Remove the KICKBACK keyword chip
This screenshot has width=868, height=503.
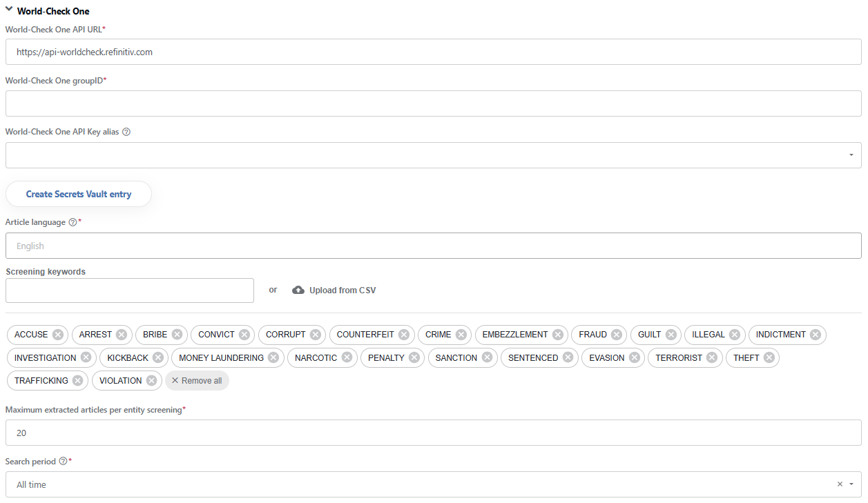click(158, 357)
